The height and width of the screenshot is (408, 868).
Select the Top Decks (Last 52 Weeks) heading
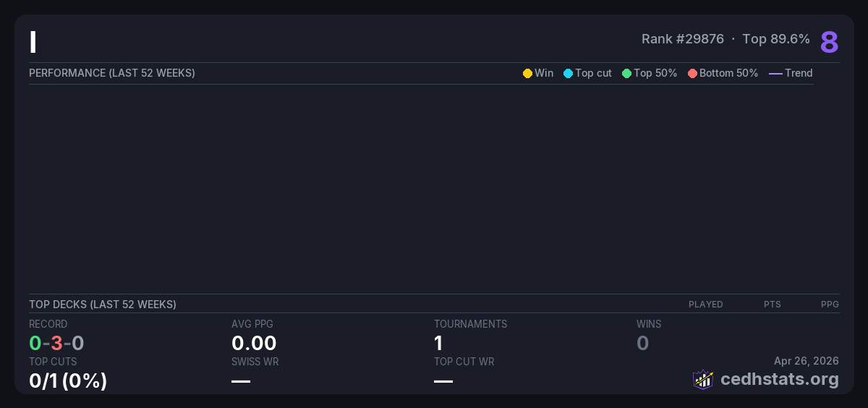[103, 305]
